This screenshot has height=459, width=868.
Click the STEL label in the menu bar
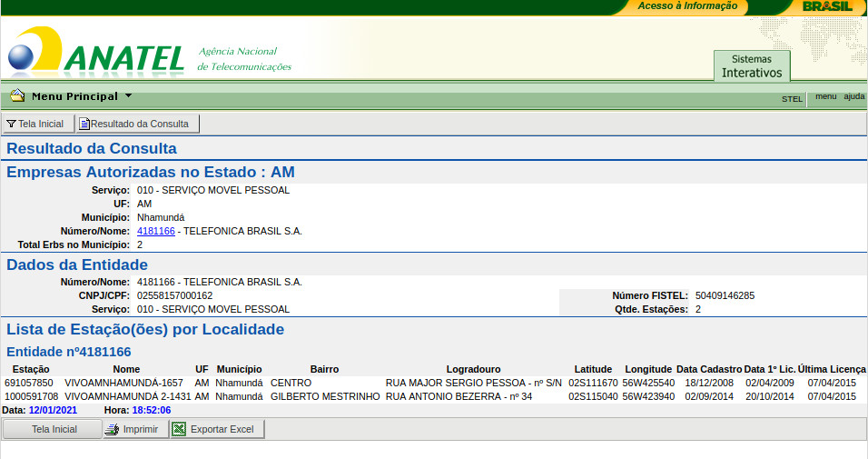(x=792, y=99)
